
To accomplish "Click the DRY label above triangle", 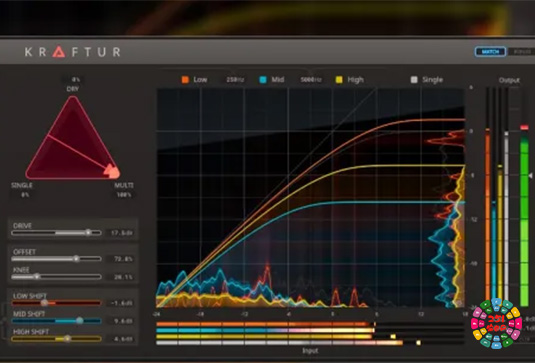I will tap(73, 89).
